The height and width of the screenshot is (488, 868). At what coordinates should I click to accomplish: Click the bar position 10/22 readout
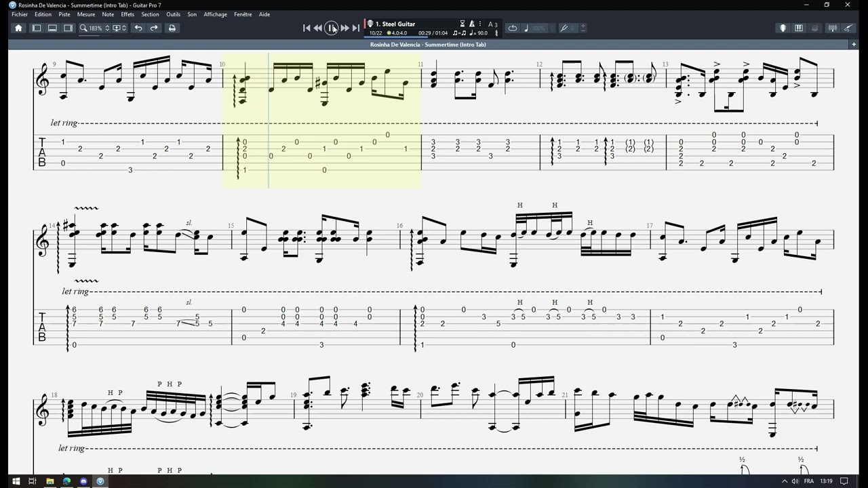coord(376,33)
